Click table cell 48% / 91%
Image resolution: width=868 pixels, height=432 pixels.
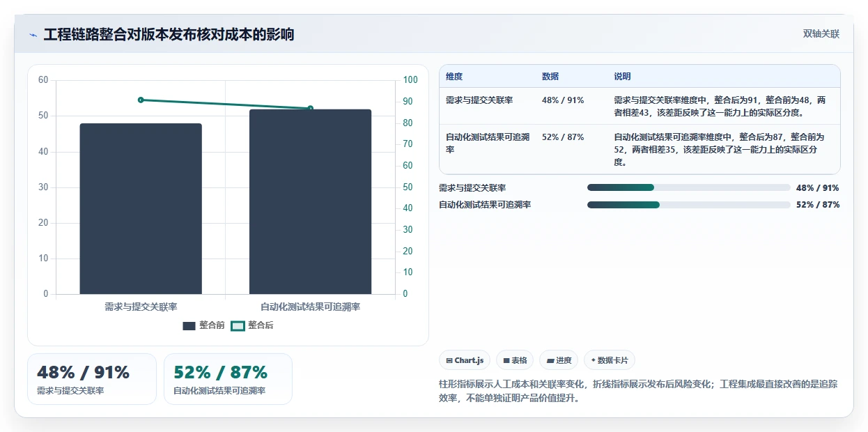point(563,100)
